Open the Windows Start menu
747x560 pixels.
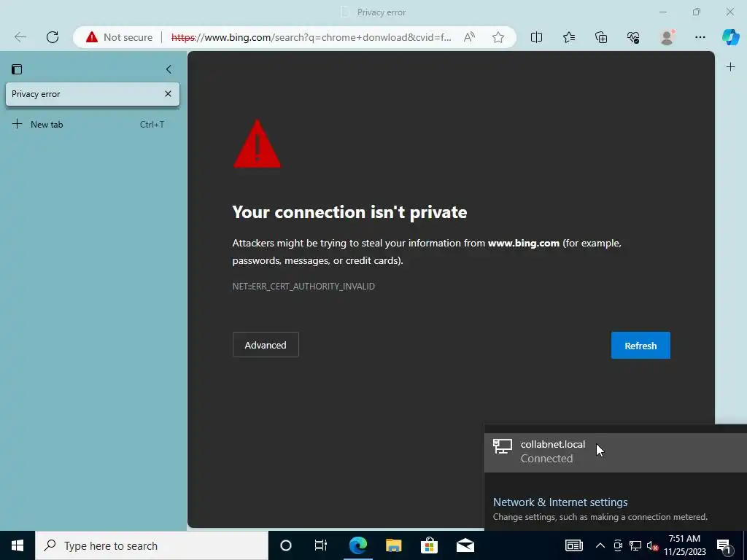[18, 545]
